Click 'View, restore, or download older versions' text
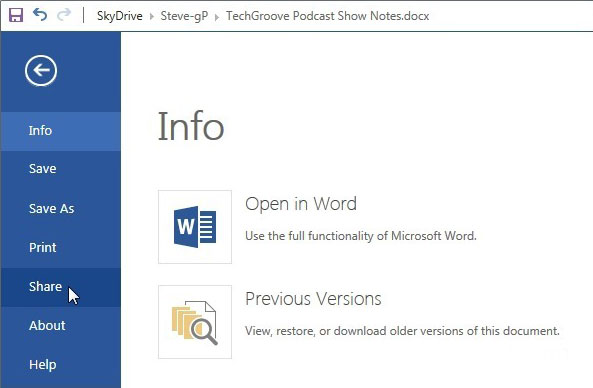This screenshot has width=593, height=388. tap(402, 331)
